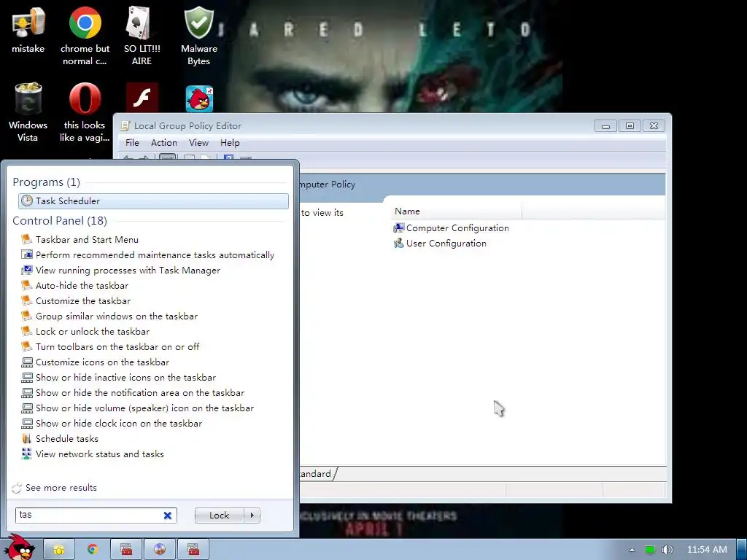Screen dimensions: 747x560
Task: Select Customize the taskbar result
Action: coord(76,300)
